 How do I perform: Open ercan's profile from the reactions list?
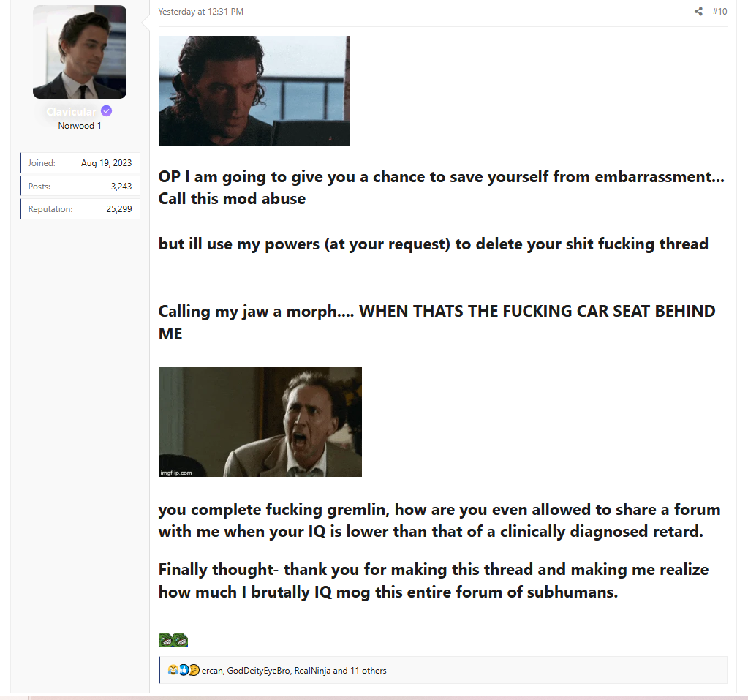[x=212, y=671]
